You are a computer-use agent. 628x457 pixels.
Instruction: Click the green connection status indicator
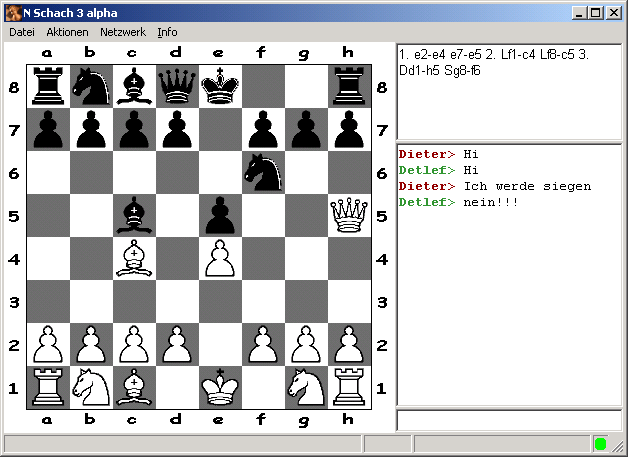[600, 444]
